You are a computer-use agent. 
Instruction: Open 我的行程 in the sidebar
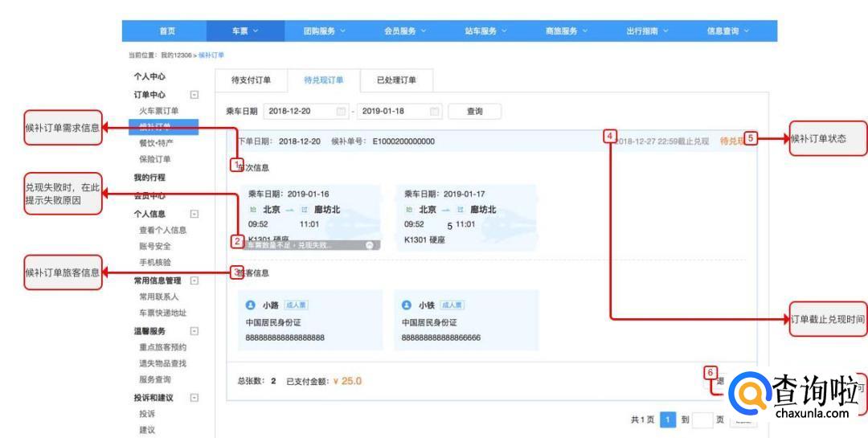(149, 177)
